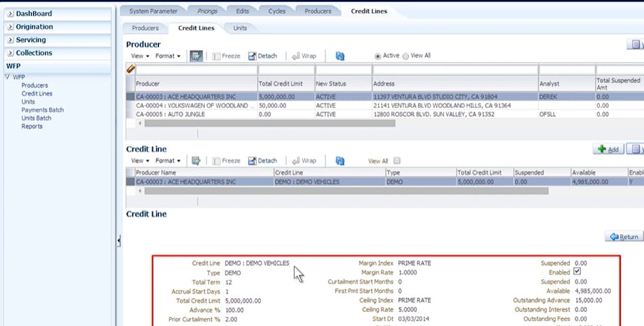Click Query by Example icon in Credit Line toolbar
The image size is (644, 326).
(x=196, y=161)
